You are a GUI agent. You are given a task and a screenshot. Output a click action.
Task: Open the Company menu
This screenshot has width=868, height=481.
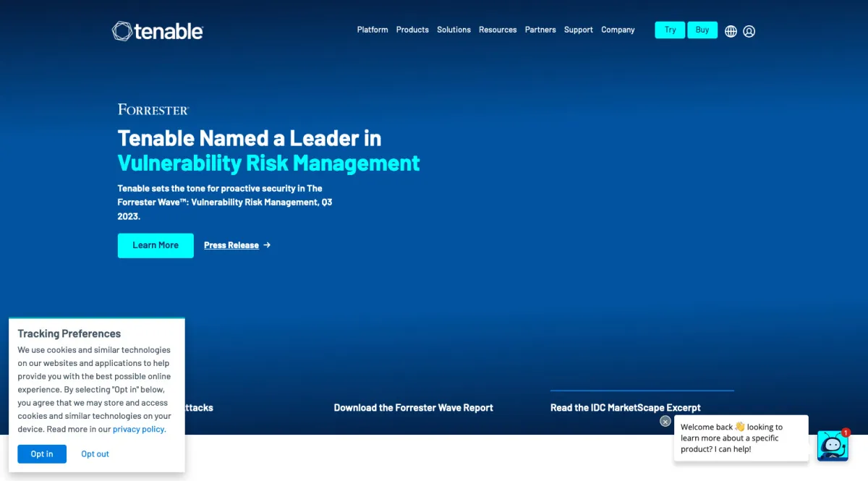pyautogui.click(x=618, y=30)
